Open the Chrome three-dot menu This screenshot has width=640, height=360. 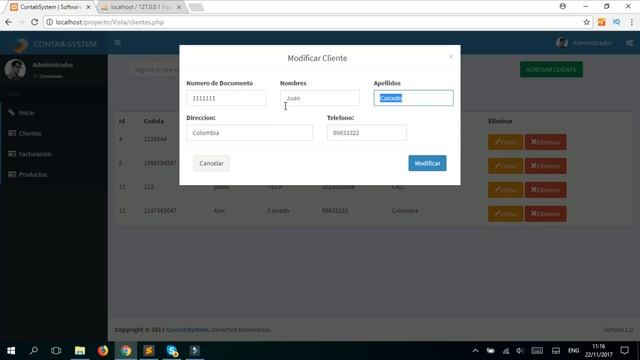point(631,22)
